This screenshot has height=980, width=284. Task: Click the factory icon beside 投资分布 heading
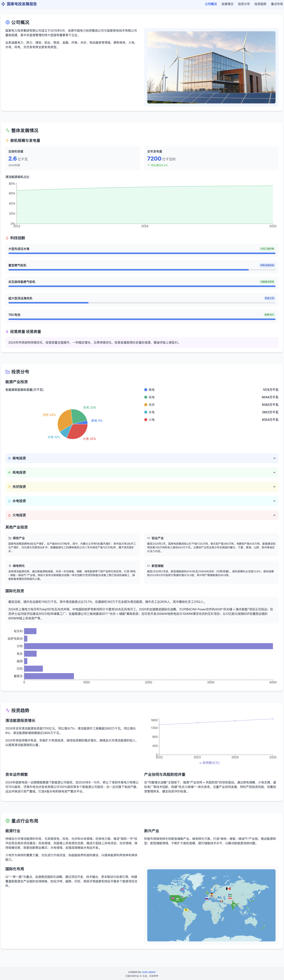coord(8,372)
